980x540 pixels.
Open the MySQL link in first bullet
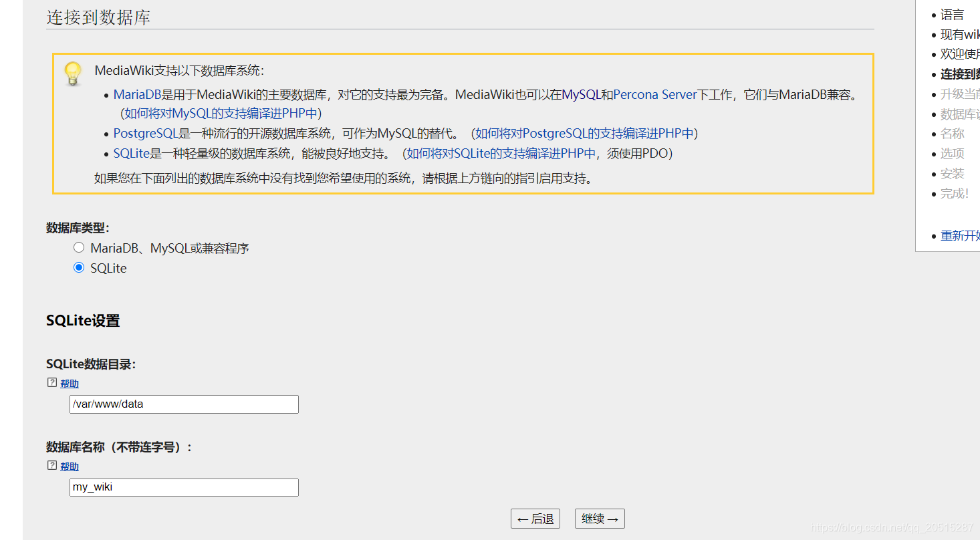tap(581, 95)
